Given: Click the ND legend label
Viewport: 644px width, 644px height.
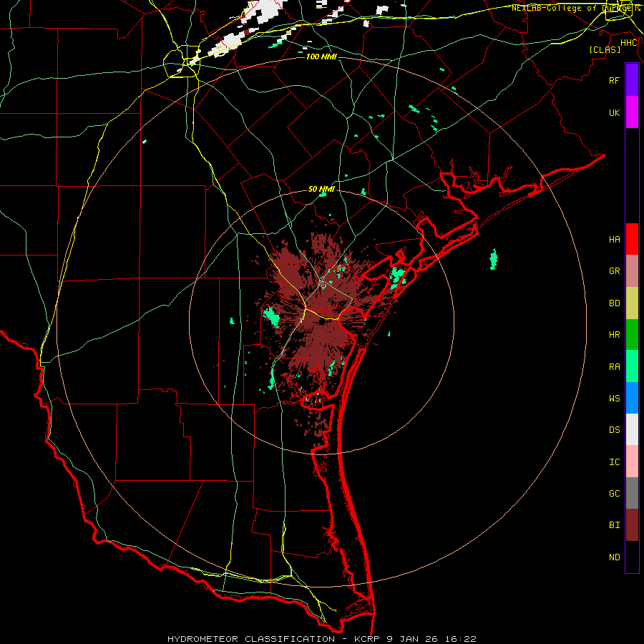Looking at the screenshot, I should point(614,557).
